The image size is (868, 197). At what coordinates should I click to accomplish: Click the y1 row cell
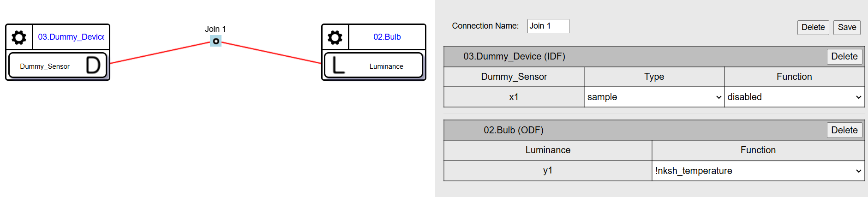point(548,171)
